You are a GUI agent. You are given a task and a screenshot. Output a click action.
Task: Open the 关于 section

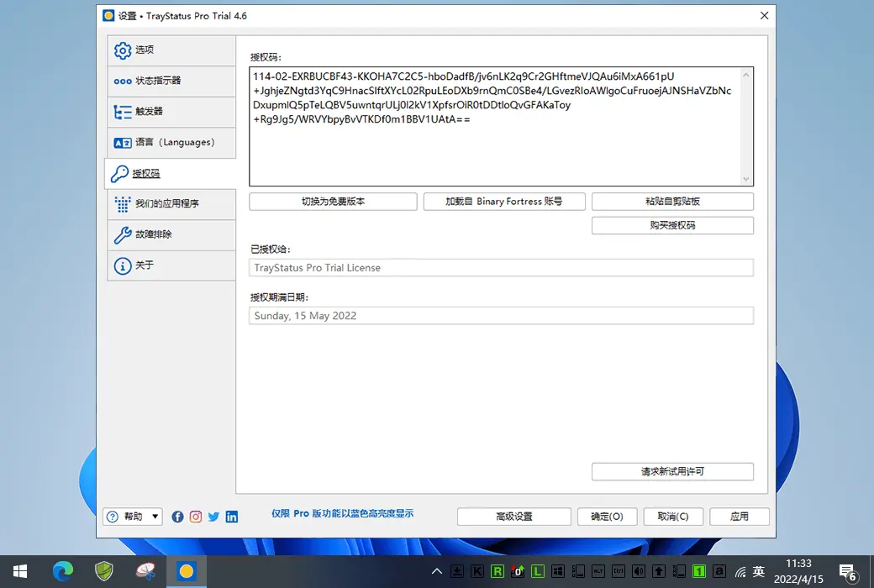pyautogui.click(x=171, y=265)
